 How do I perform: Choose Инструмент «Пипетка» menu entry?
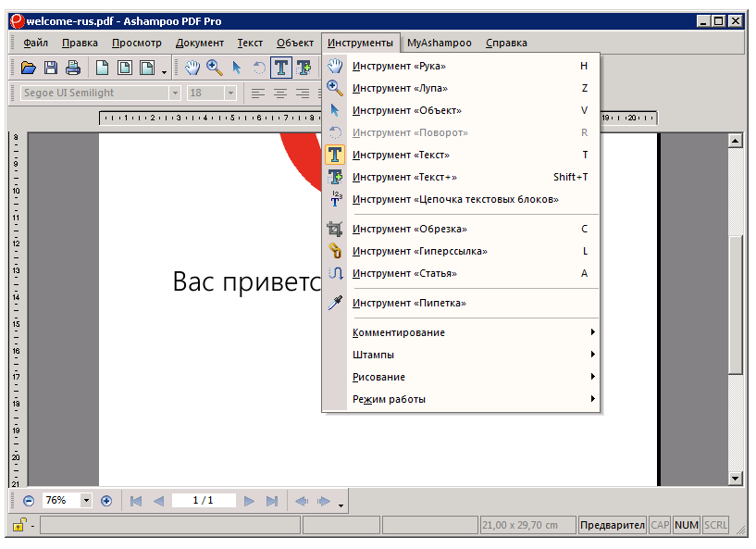[461, 304]
